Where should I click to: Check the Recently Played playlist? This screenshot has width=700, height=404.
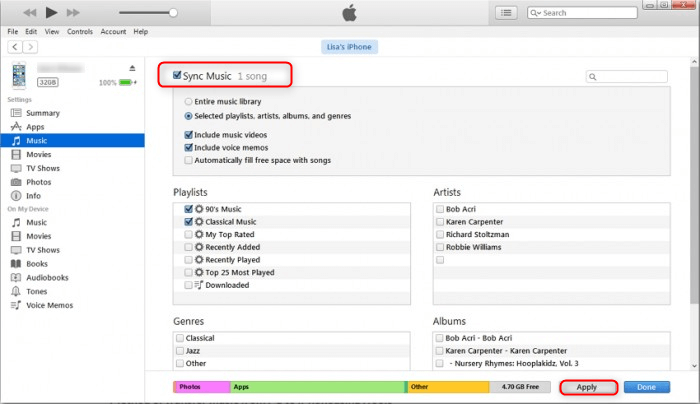click(188, 260)
